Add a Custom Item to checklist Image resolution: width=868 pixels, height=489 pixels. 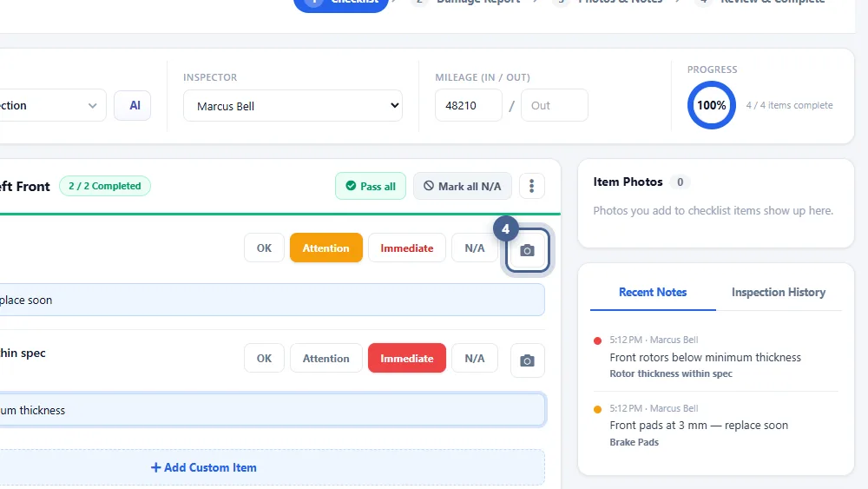[272, 467]
